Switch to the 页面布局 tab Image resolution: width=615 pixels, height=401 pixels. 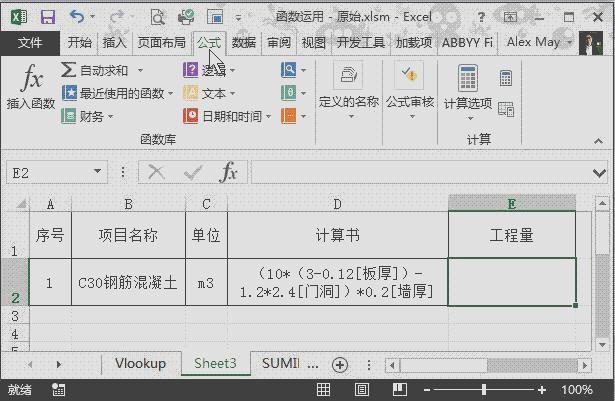161,42
